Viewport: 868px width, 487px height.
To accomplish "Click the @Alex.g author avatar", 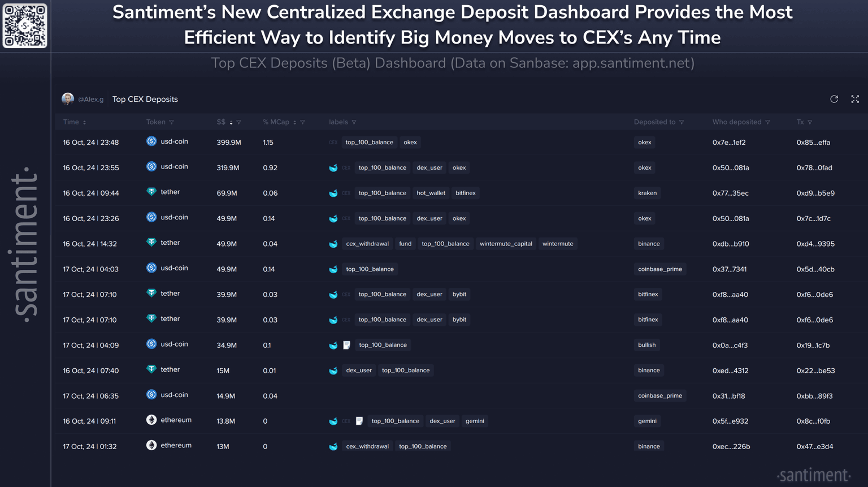I will (68, 99).
